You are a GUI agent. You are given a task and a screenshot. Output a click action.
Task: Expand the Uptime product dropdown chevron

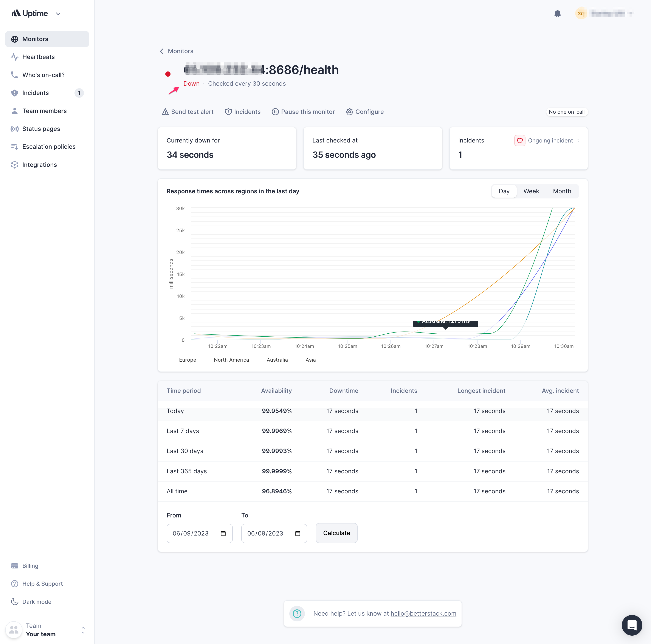coord(58,14)
